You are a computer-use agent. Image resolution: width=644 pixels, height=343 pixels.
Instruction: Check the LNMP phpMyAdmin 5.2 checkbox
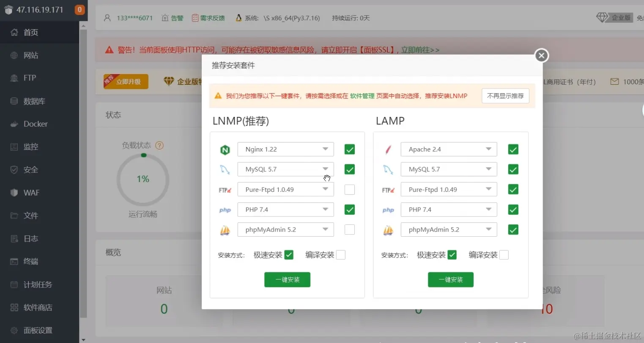click(350, 230)
